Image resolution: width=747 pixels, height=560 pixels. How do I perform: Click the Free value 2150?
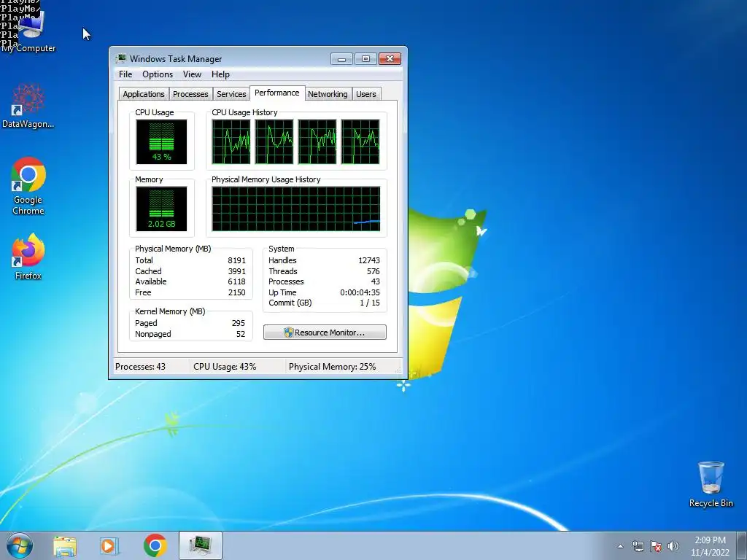coord(237,293)
